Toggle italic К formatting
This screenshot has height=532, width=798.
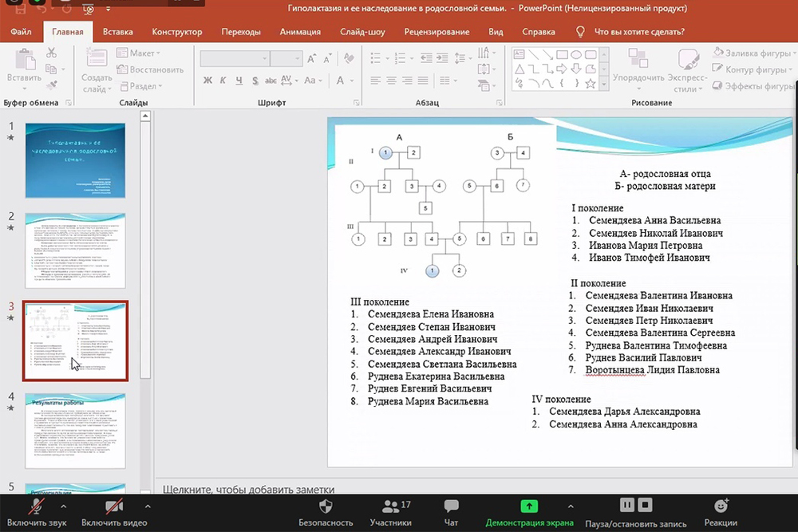click(224, 81)
